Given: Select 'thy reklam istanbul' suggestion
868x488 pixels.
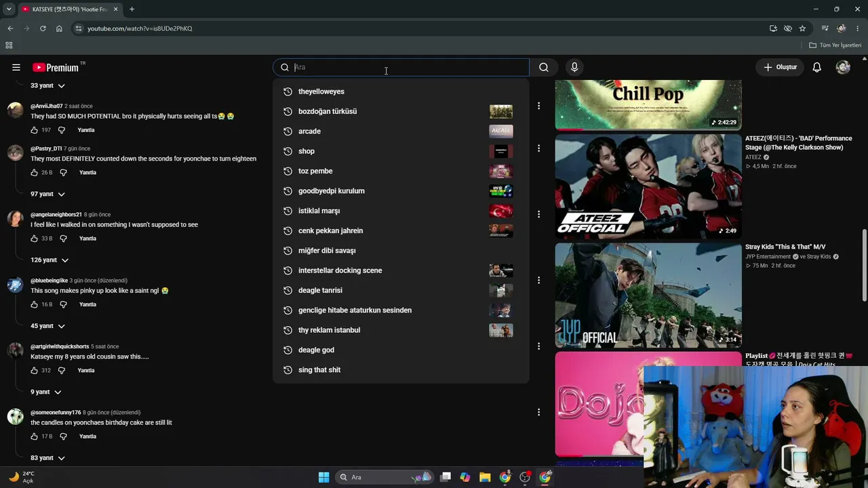Looking at the screenshot, I should click(x=401, y=330).
